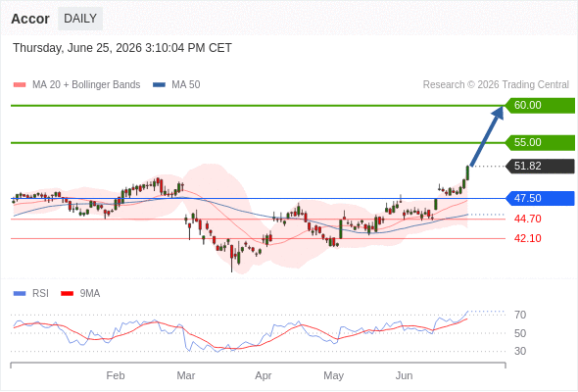Click the 9MA red legend swatch
Screen dimensions: 578x392
[x=67, y=294]
